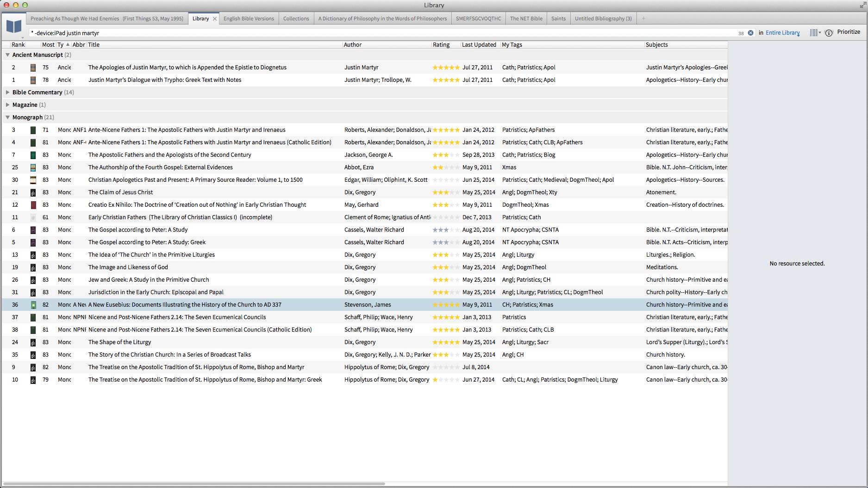Click cover icon for The Claim of Jesus Christ

[x=33, y=192]
